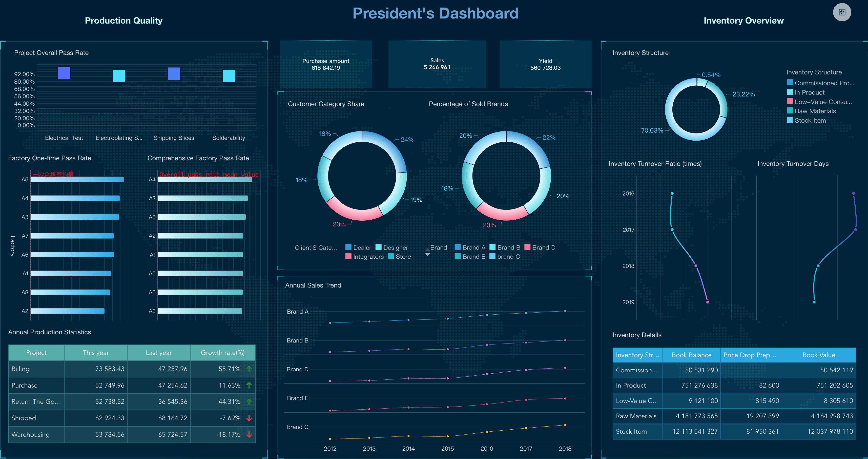The image size is (868, 459).
Task: Click the grid layout icon top right
Action: [842, 12]
